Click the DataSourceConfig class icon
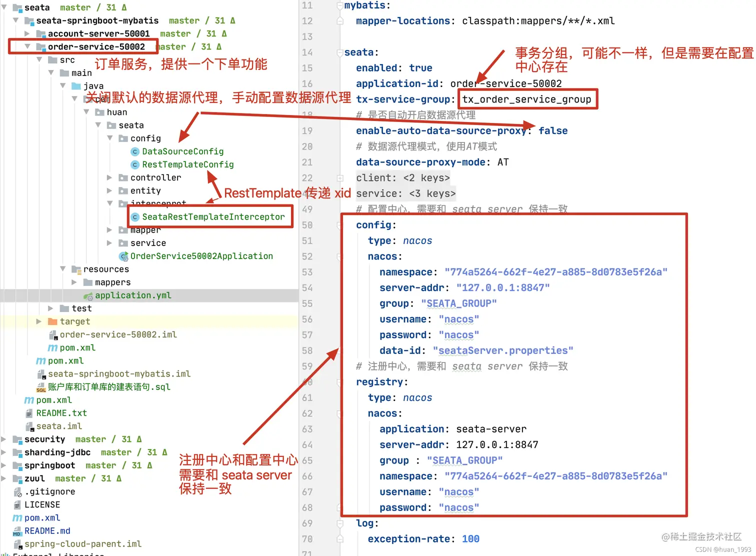The height and width of the screenshot is (556, 756). (x=134, y=151)
